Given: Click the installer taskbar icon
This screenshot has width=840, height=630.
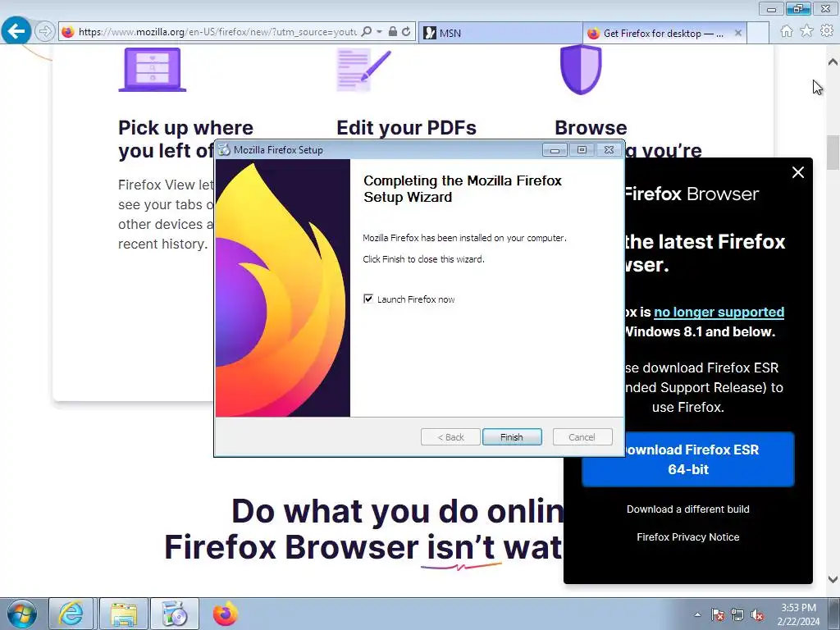Looking at the screenshot, I should click(174, 614).
